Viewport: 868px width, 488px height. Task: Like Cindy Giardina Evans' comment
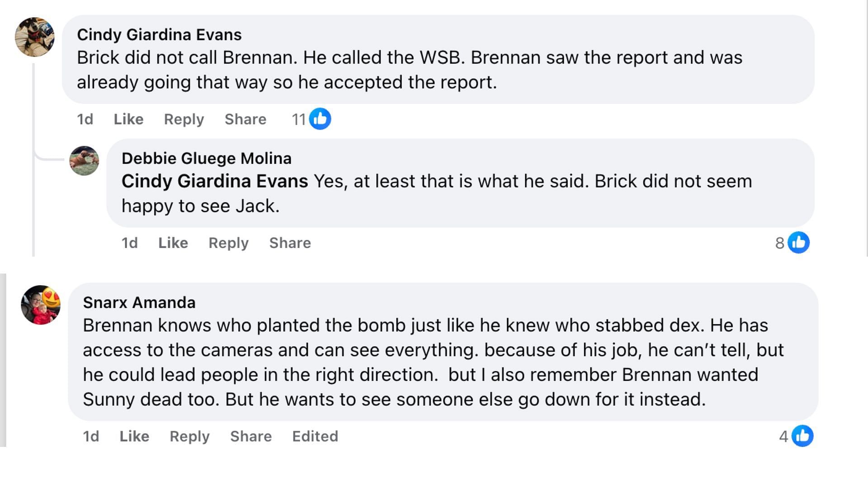tap(128, 119)
